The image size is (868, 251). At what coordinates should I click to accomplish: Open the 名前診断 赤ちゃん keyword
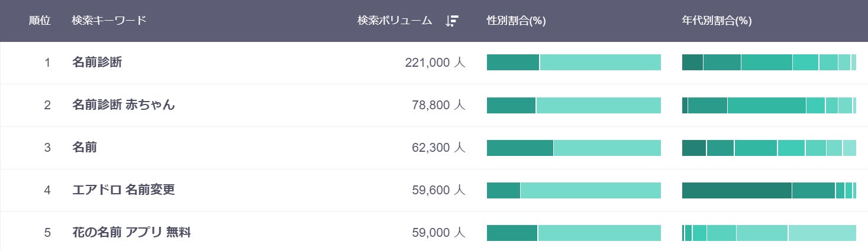coord(124,105)
